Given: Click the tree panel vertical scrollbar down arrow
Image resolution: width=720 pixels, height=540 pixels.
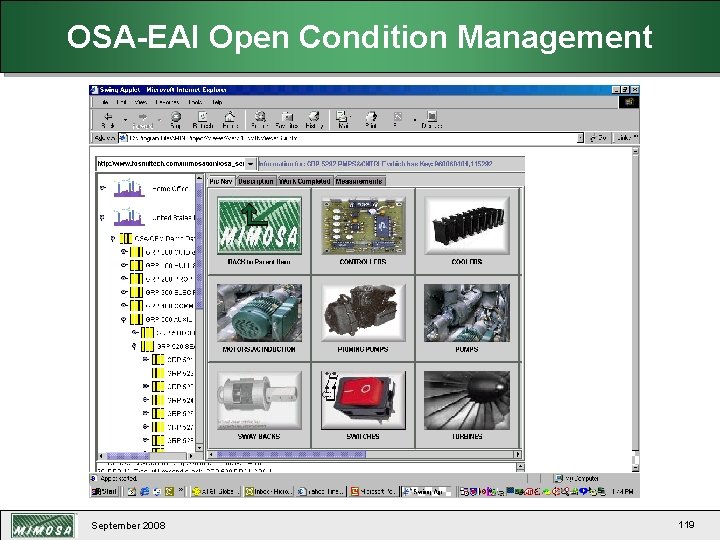Looking at the screenshot, I should tap(199, 447).
